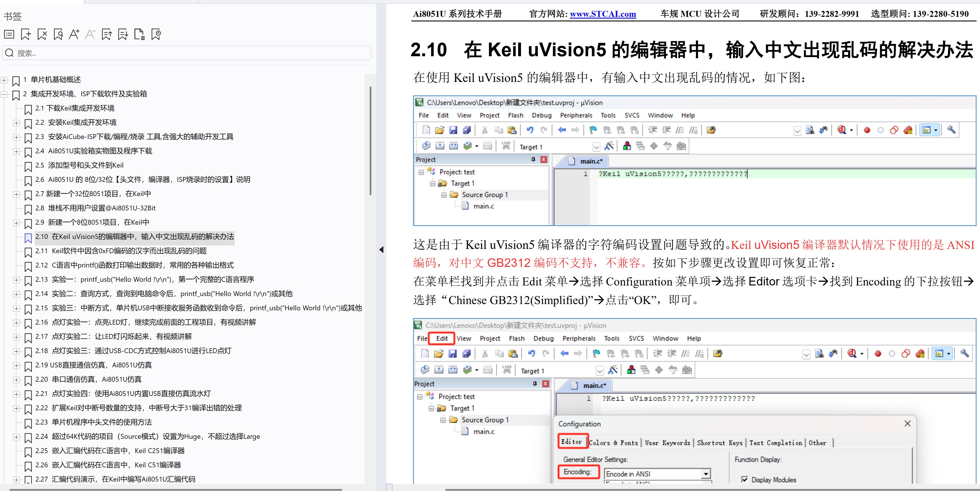The image size is (980, 491).
Task: Click the page-with-lines document icon
Action: click(x=139, y=35)
